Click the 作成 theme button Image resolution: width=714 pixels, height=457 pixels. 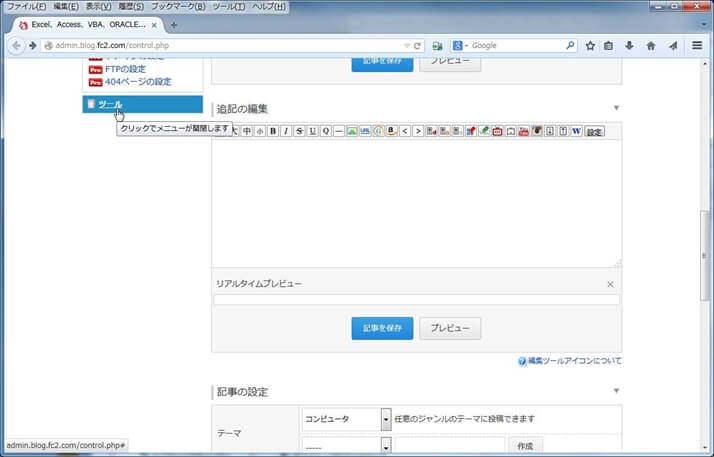pyautogui.click(x=525, y=446)
